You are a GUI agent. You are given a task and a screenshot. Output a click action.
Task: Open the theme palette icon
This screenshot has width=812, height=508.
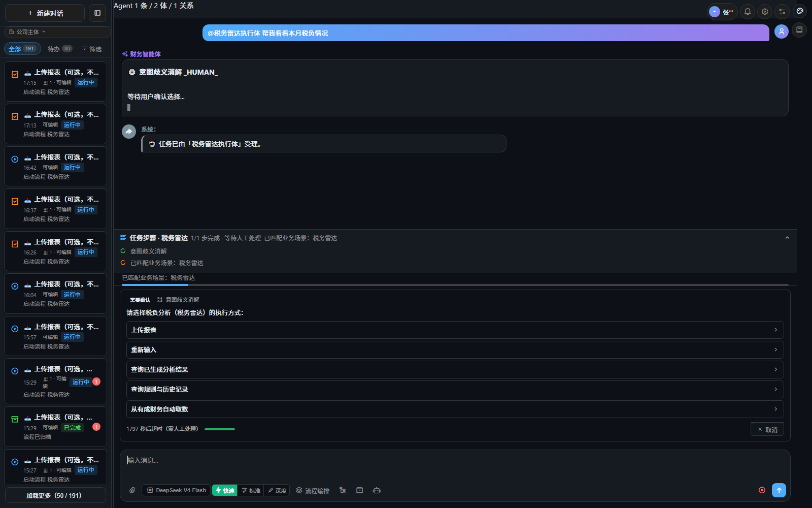pyautogui.click(x=800, y=11)
